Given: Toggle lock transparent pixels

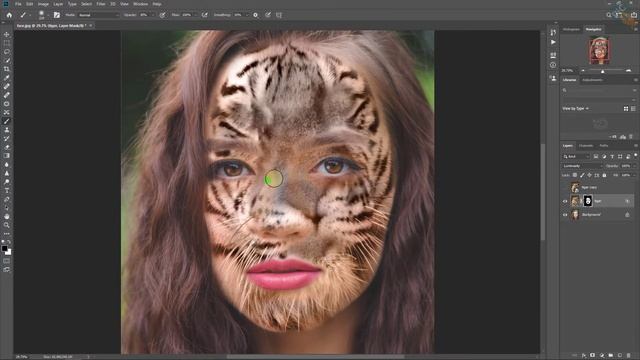Looking at the screenshot, I should click(575, 175).
